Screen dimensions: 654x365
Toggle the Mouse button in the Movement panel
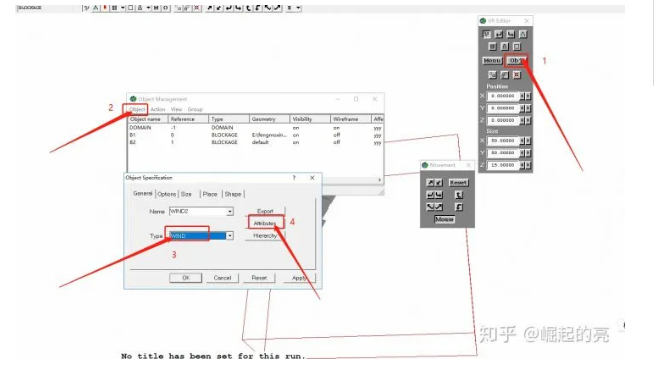click(444, 219)
